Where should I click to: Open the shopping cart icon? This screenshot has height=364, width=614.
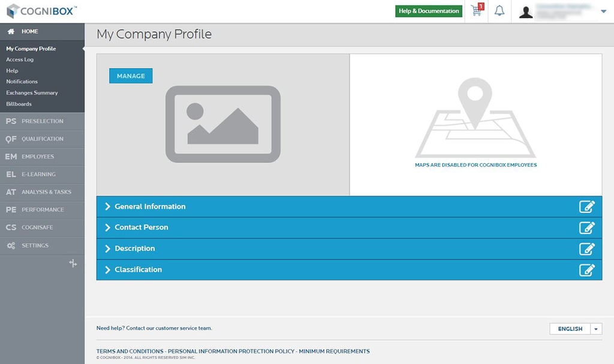477,11
